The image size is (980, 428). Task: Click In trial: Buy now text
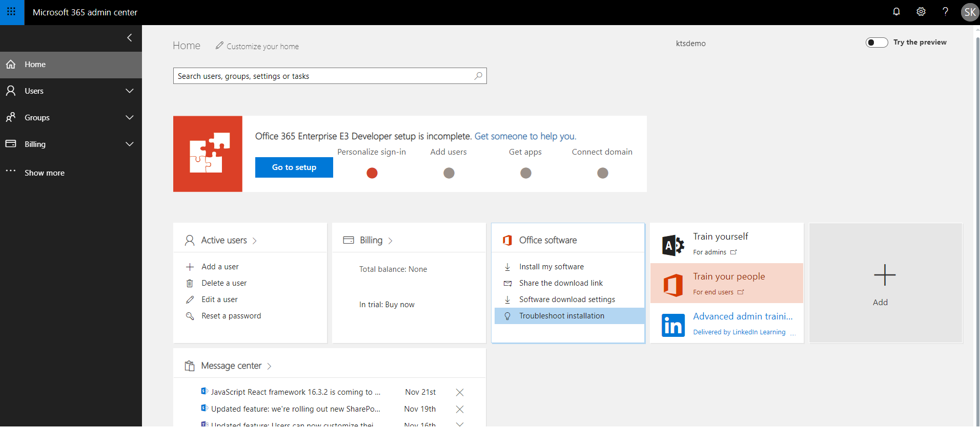click(x=387, y=305)
